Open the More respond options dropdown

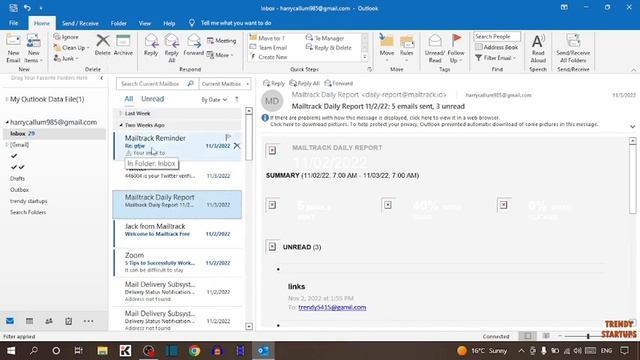(x=220, y=55)
